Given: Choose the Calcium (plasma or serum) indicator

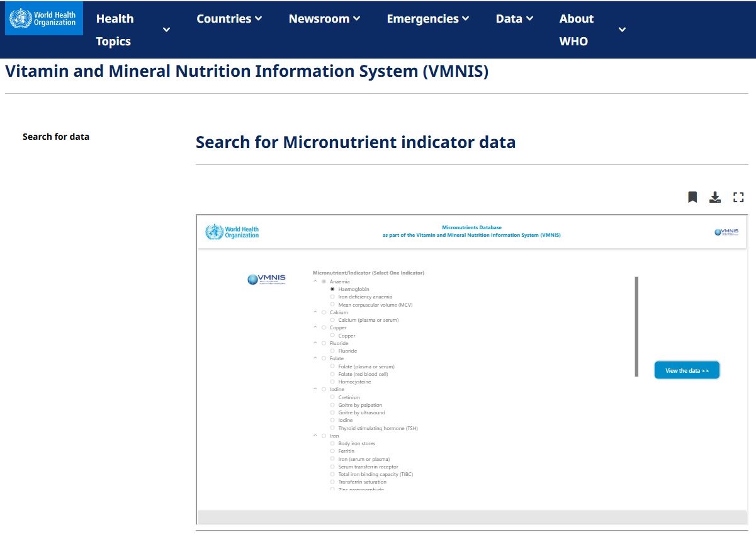Looking at the screenshot, I should (x=332, y=320).
